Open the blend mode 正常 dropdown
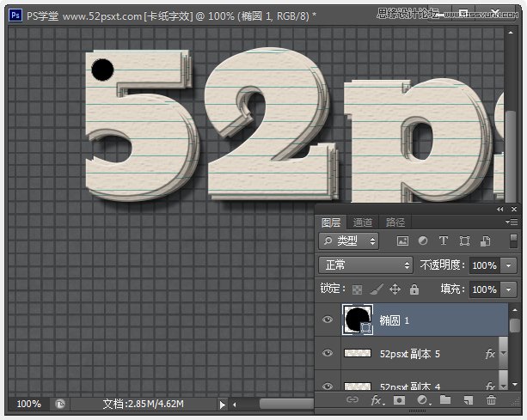The image size is (527, 420). pos(365,265)
